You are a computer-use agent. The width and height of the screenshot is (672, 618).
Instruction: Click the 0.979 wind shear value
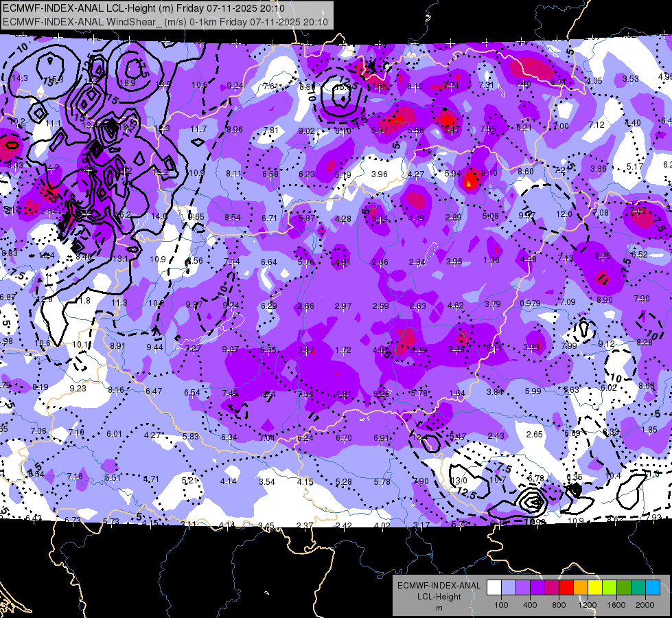pos(530,304)
